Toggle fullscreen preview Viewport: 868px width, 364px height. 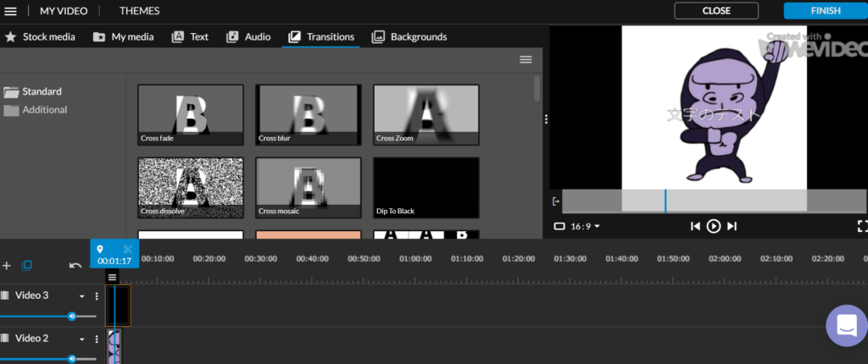(x=862, y=226)
